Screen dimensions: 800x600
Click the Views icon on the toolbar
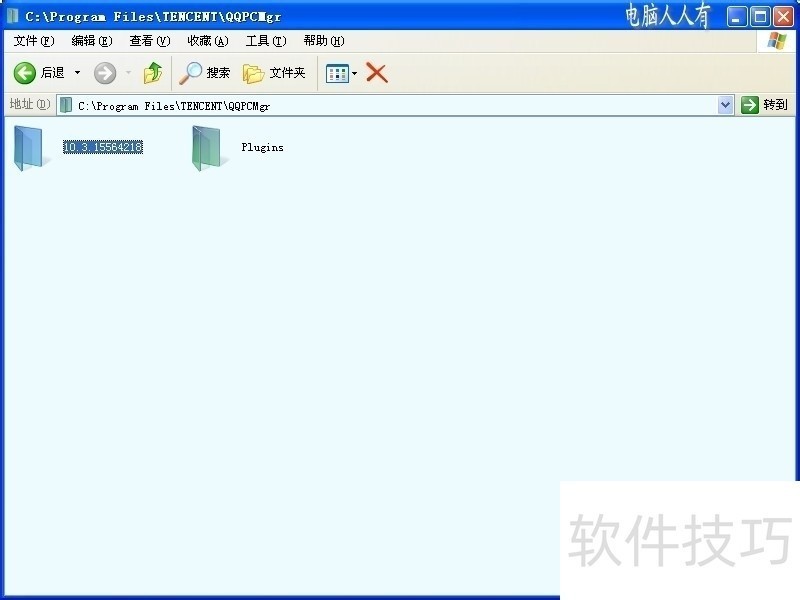(335, 72)
